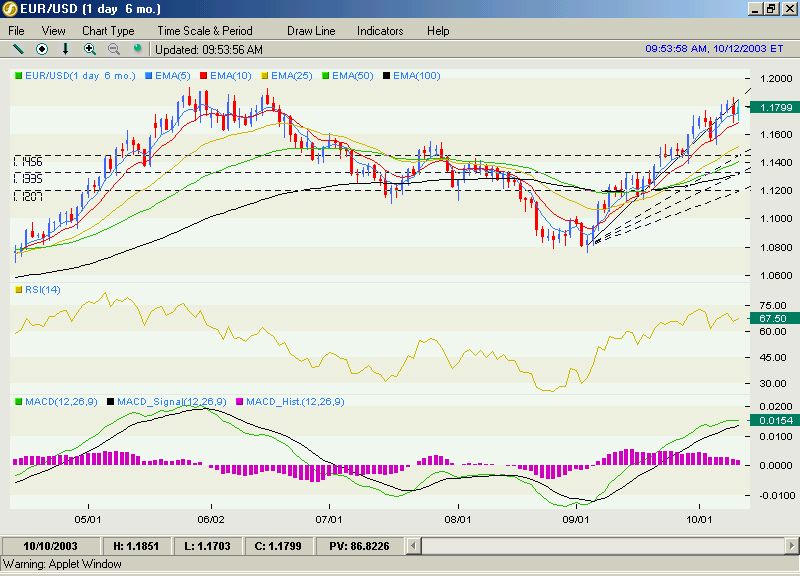This screenshot has height=576, width=800.
Task: Click the L: 1.1703 low value cell
Action: [x=207, y=546]
